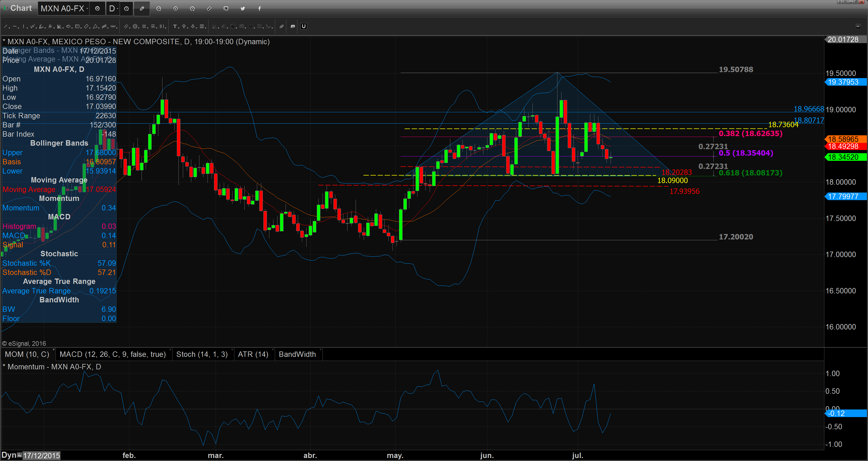This screenshot has height=461, width=868.
Task: Click the yellow 18.09000 line label
Action: point(673,181)
